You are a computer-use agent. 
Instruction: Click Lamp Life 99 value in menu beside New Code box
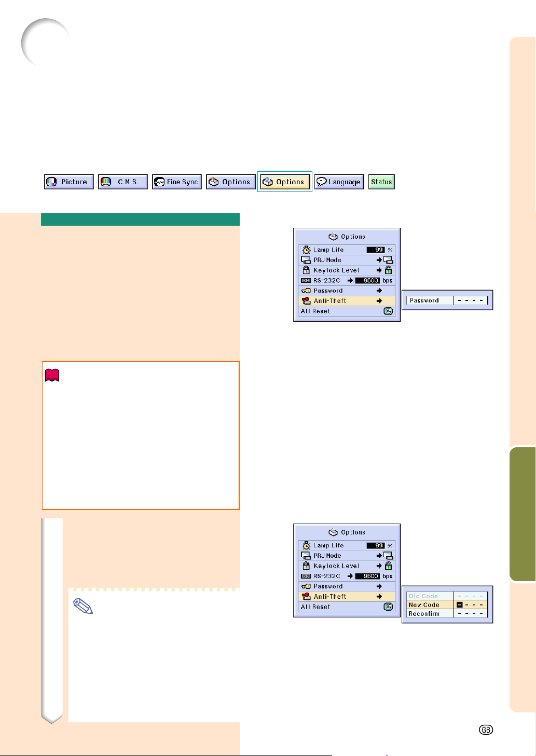tap(376, 545)
